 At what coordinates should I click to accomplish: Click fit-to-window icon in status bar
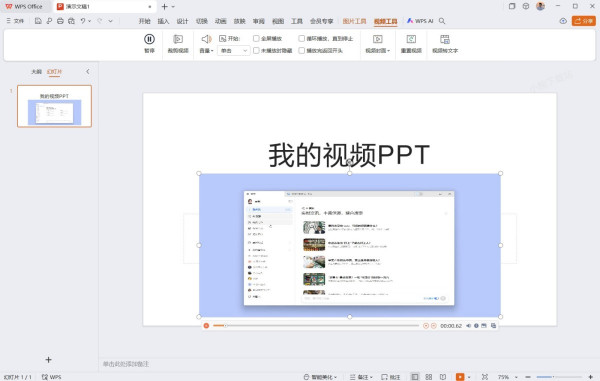click(x=485, y=377)
